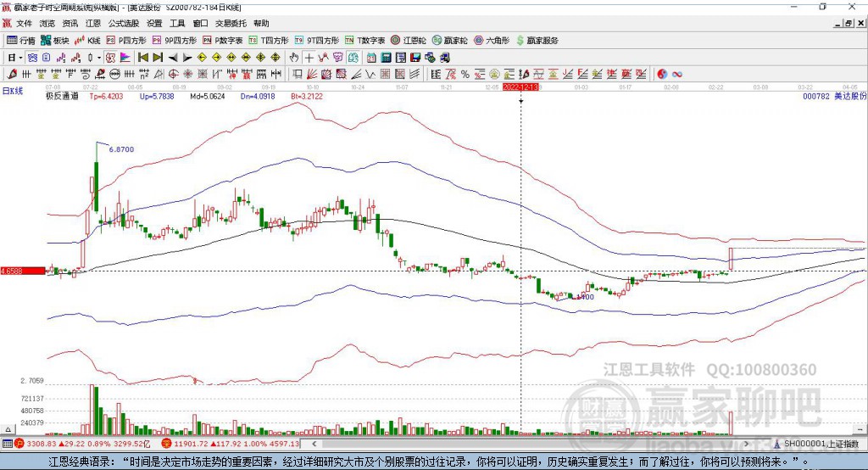868x470 pixels.
Task: Step chart back with black left triangle
Action: [173, 58]
